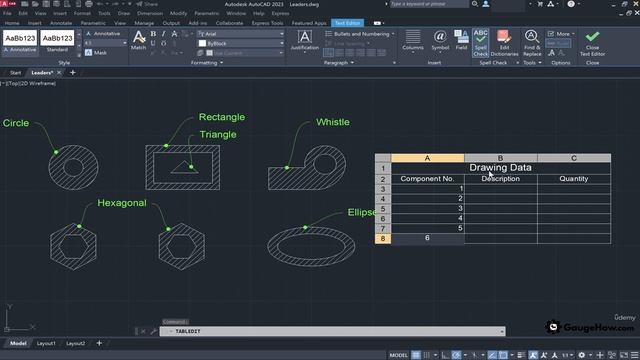Toggle Overline text formatting
This screenshot has height=360, width=640.
[x=164, y=43]
